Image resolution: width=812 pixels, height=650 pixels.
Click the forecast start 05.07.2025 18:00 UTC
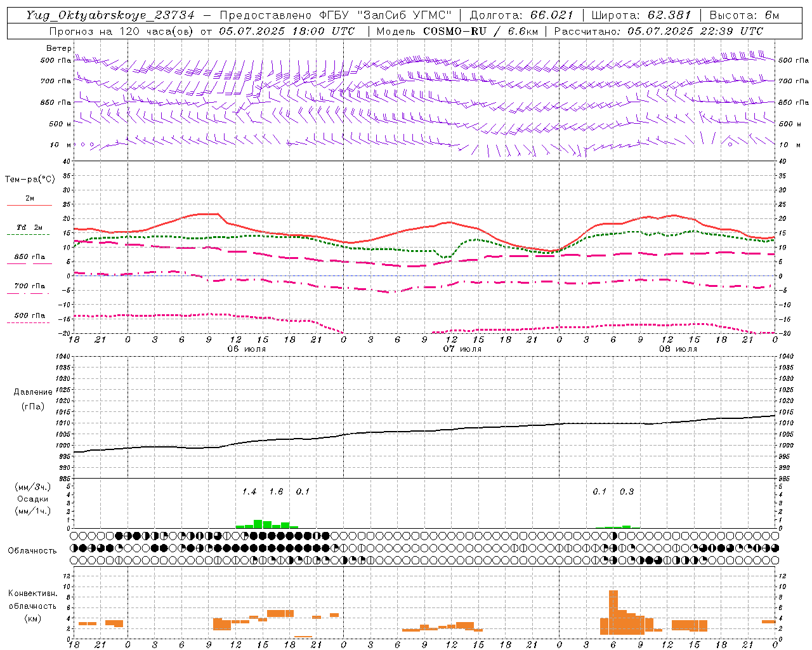click(287, 31)
